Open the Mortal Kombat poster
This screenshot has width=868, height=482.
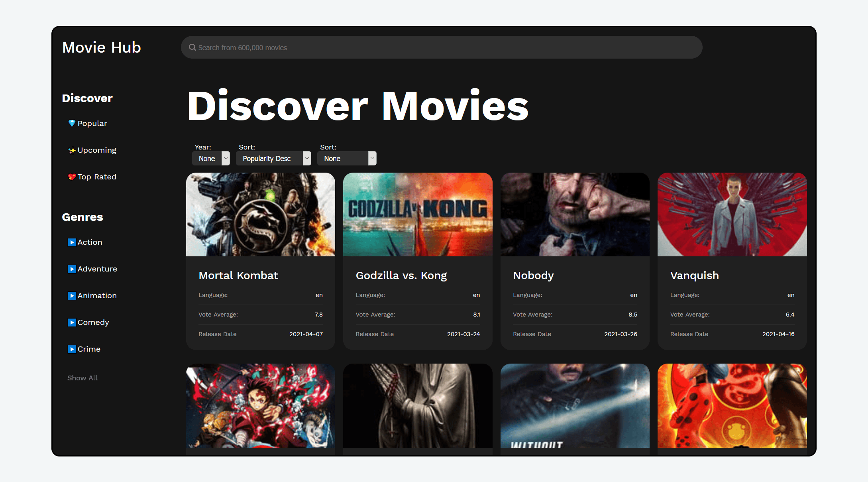(x=261, y=214)
